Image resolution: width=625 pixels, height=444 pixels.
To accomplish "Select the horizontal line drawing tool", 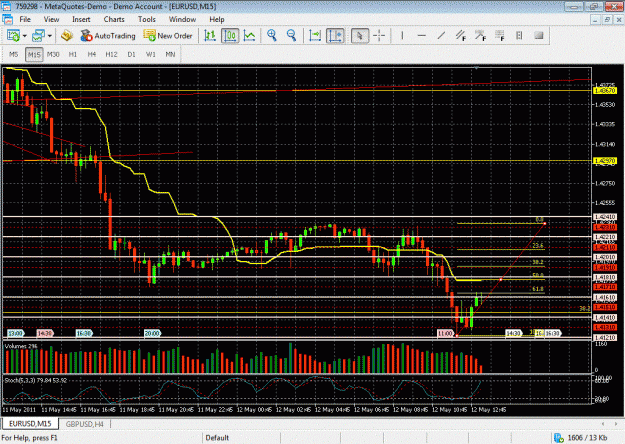I will [x=421, y=36].
